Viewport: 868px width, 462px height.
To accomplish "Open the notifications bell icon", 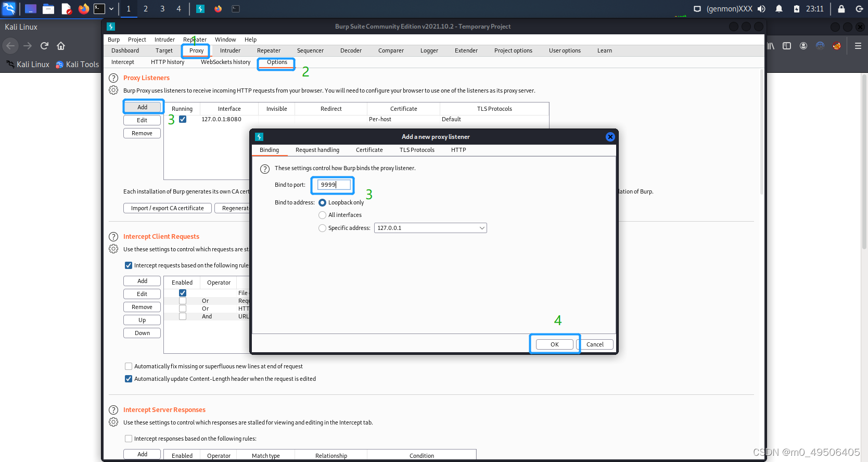I will pos(779,9).
